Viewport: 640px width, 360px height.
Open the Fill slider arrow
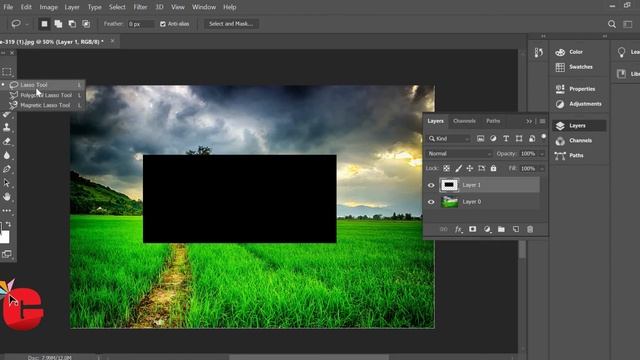coord(542,169)
